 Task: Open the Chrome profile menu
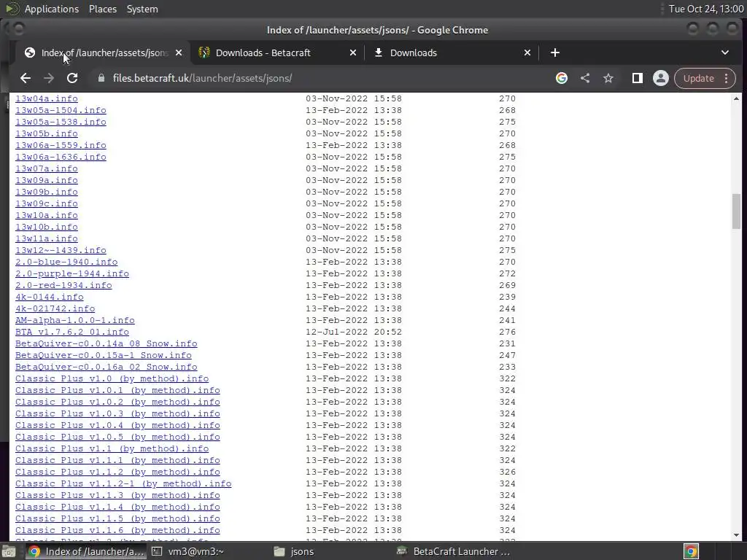(x=661, y=78)
